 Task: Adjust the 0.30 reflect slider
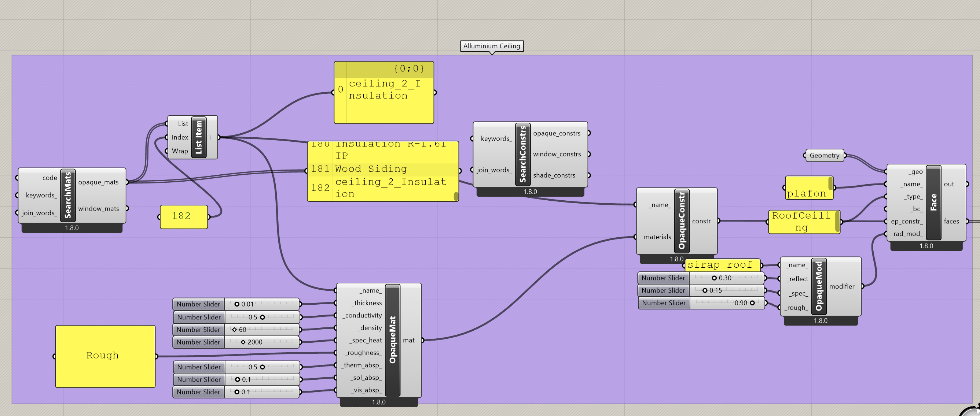pos(701,278)
